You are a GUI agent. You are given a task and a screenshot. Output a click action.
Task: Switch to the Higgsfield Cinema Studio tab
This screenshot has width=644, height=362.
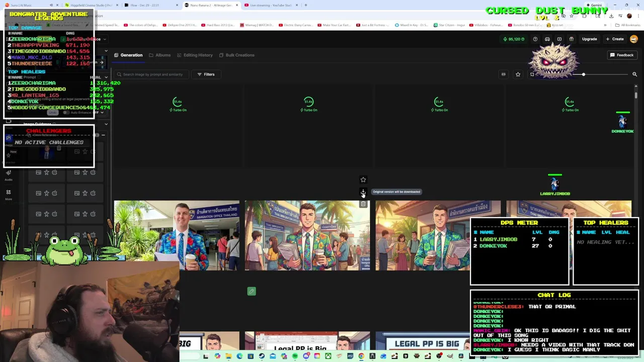point(91,5)
